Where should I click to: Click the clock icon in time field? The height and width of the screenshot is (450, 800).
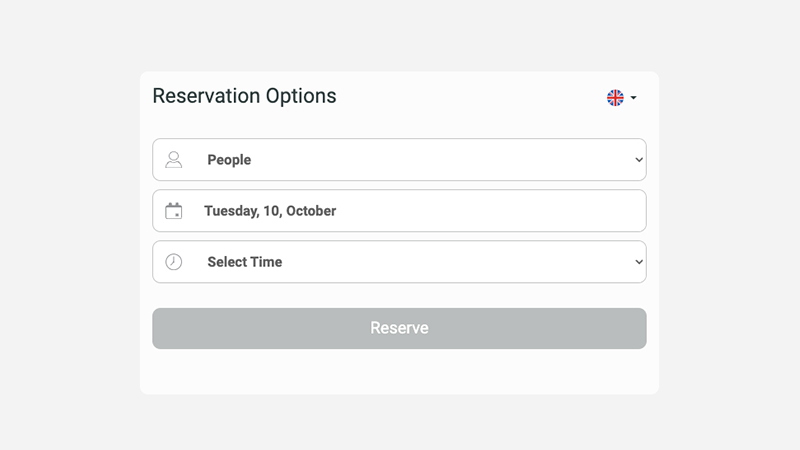173,262
